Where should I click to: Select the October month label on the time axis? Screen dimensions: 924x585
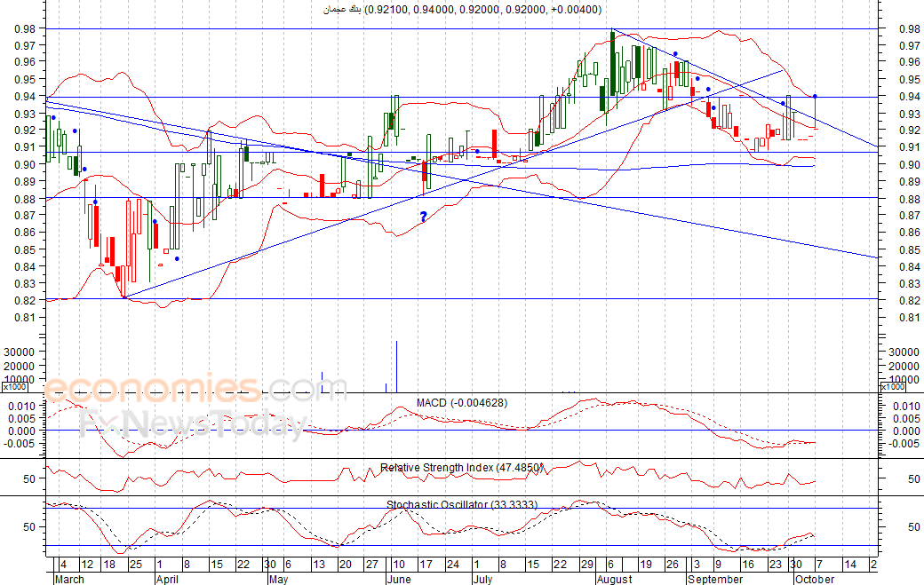click(815, 579)
